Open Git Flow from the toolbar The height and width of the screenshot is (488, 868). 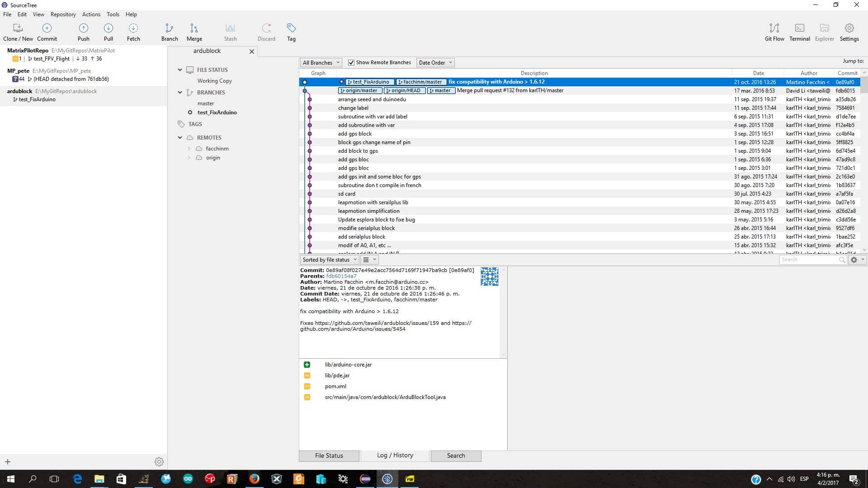pyautogui.click(x=774, y=32)
